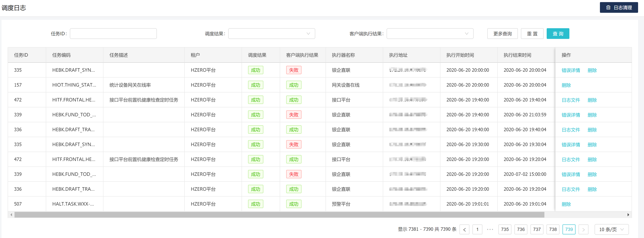The width and height of the screenshot is (644, 238).
Task: Delete the task 335 19:30:00 row
Action: point(592,145)
